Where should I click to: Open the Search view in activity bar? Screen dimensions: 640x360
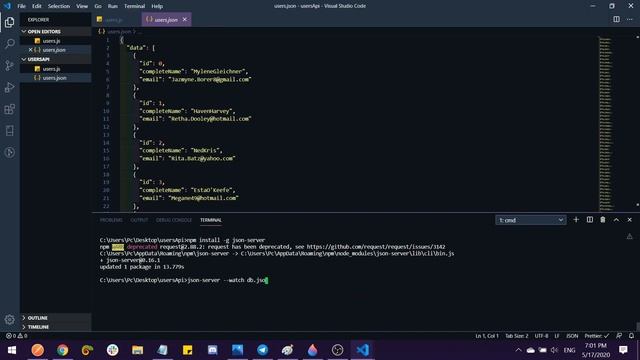coord(10,43)
